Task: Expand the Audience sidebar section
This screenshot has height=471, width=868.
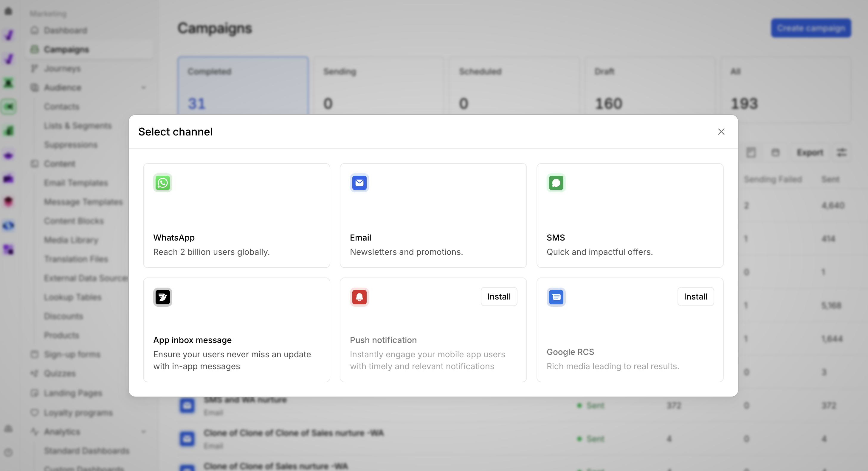Action: [x=144, y=88]
